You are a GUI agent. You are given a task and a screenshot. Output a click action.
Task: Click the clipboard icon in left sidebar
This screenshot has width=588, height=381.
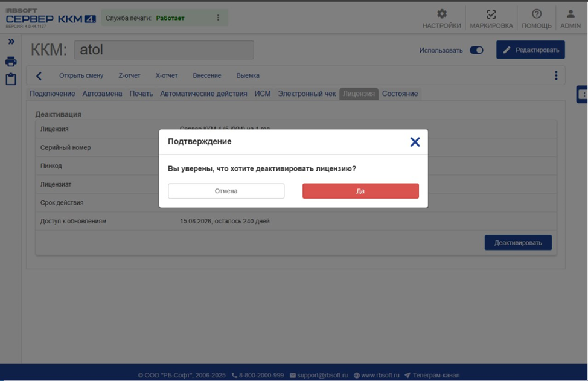coord(11,80)
